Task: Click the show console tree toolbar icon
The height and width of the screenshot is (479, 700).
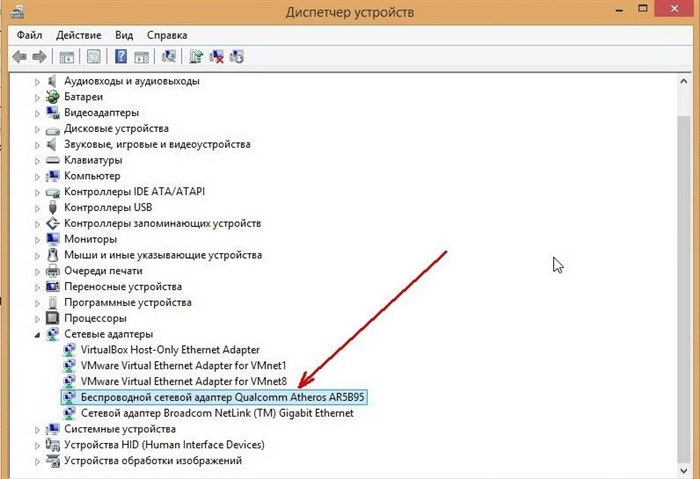Action: point(67,57)
